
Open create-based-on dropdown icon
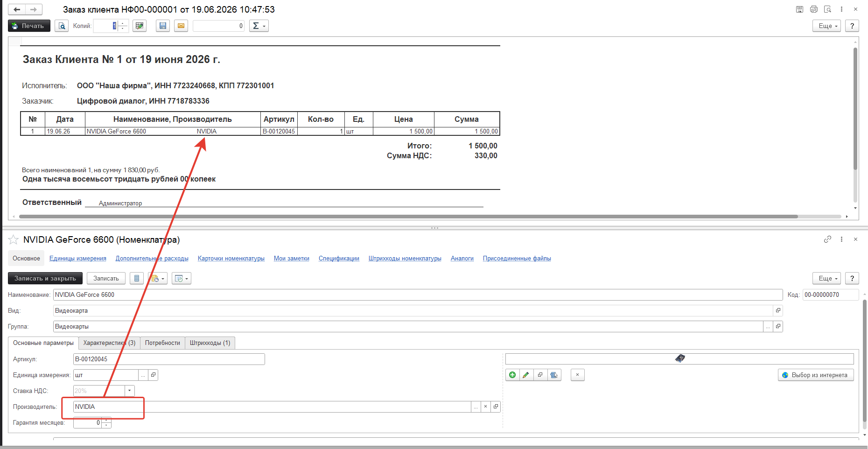tap(158, 278)
